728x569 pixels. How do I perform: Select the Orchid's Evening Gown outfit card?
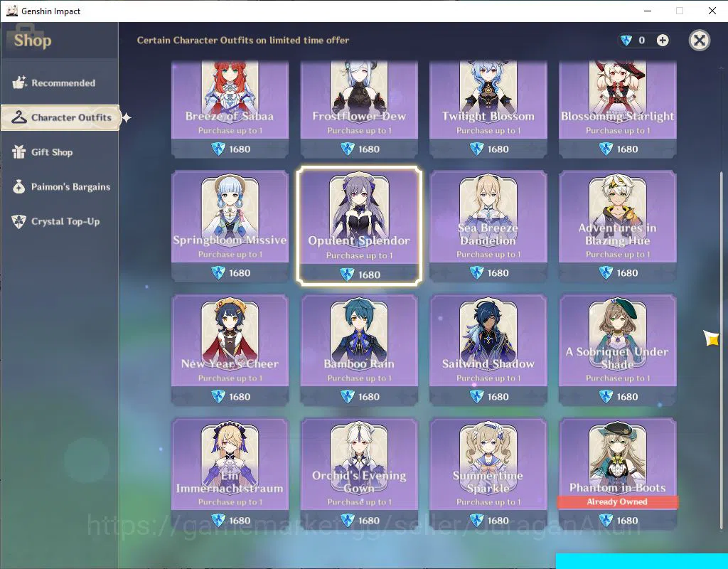click(x=359, y=474)
